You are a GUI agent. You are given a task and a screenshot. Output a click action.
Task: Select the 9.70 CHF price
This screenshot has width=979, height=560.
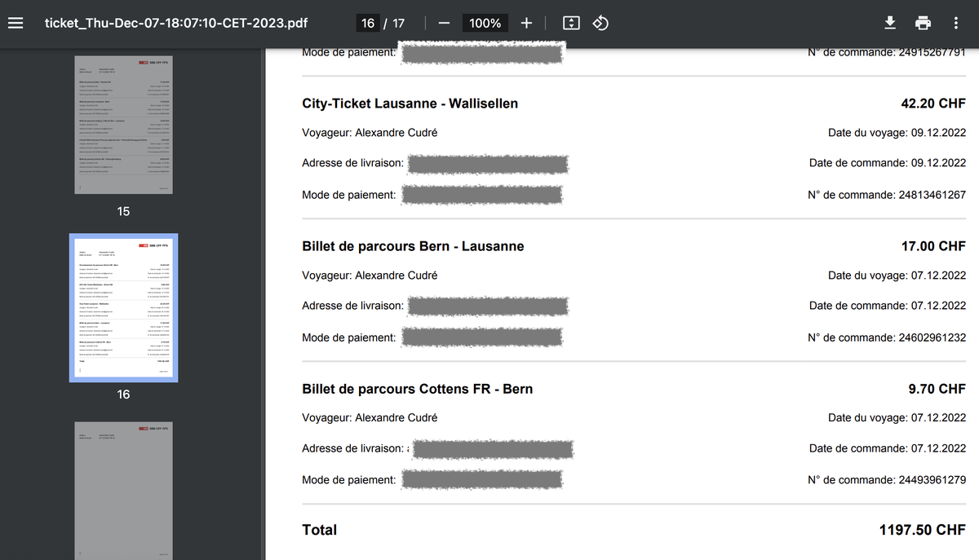coord(937,389)
